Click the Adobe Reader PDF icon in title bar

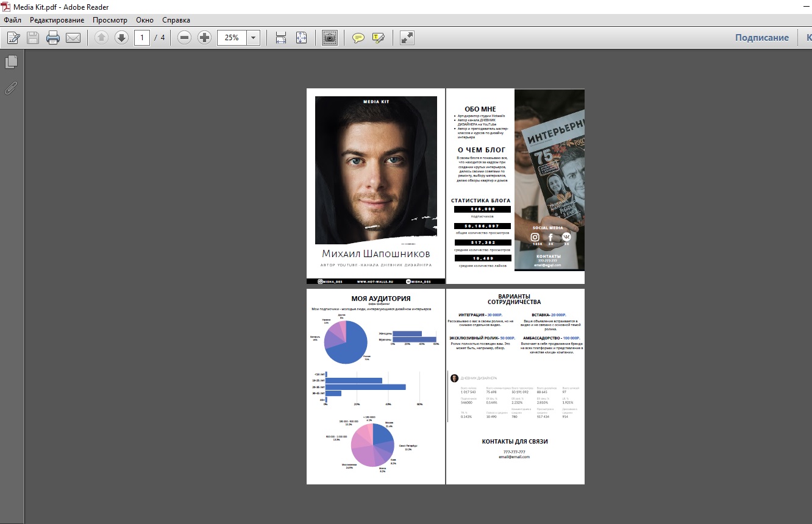pyautogui.click(x=5, y=7)
